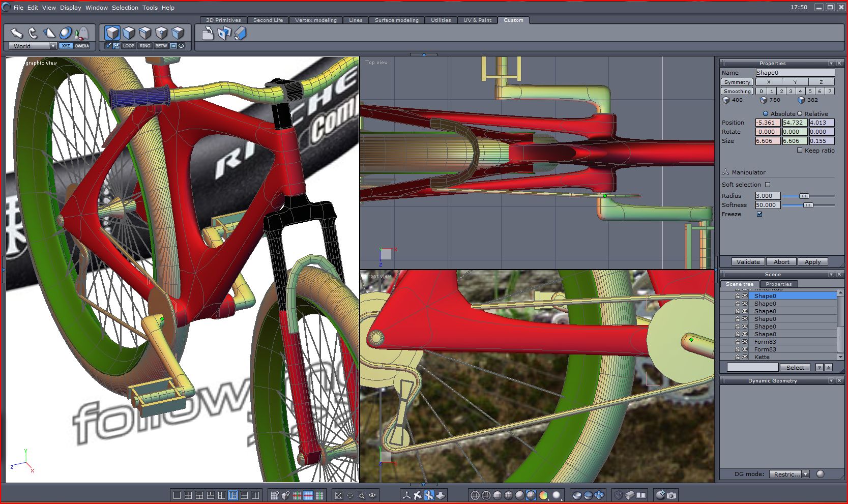
Task: Click the magnifier zoom-on-selection icon
Action: (x=361, y=495)
